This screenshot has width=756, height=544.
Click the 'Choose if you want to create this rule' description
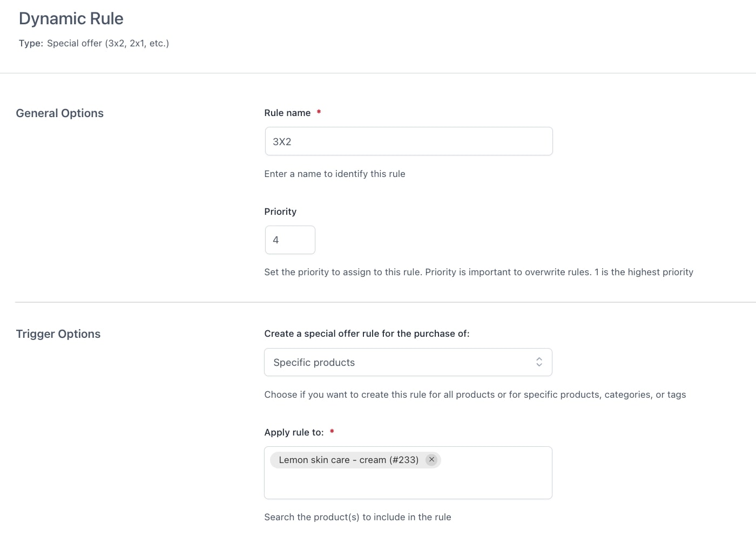[475, 395]
